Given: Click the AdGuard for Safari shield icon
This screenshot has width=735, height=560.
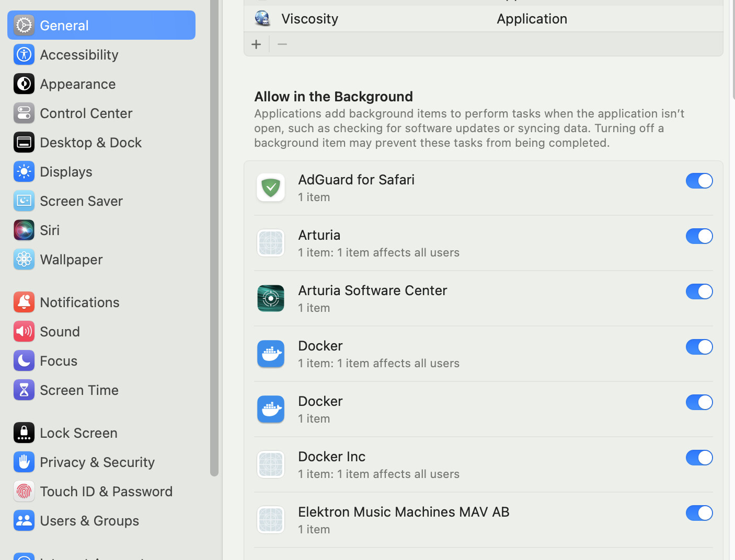Looking at the screenshot, I should 271,188.
